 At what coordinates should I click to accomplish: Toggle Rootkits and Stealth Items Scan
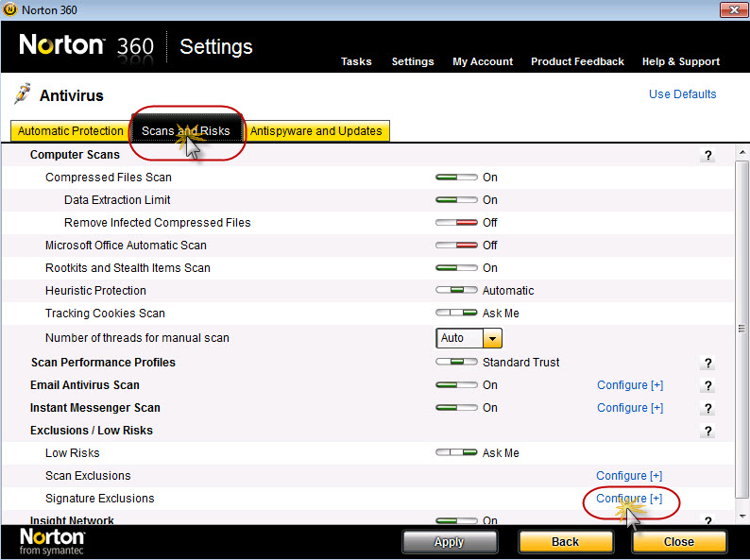coord(456,268)
